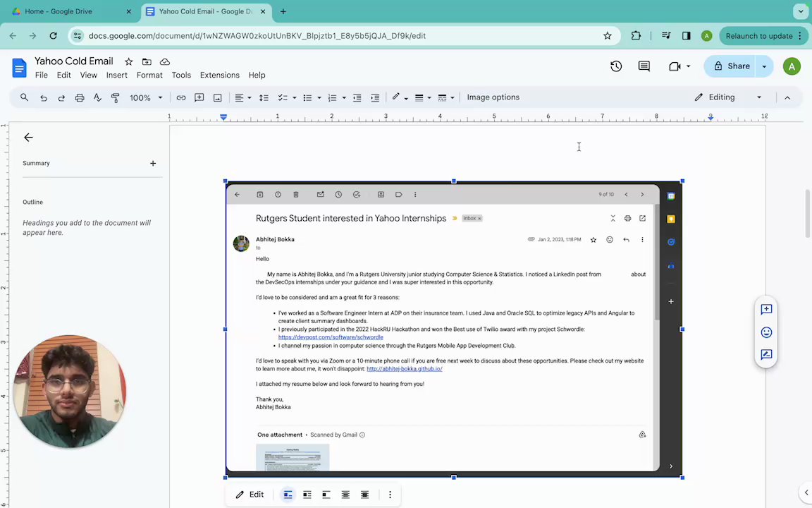The image size is (812, 508).
Task: Expand the checklist dropdown arrow
Action: (294, 97)
